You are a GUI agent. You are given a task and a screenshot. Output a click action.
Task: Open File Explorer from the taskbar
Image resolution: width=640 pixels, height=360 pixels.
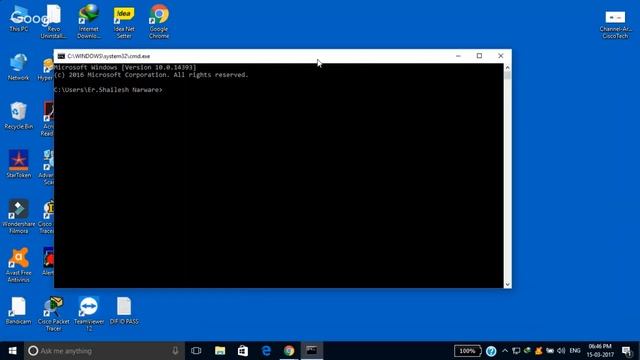pyautogui.click(x=220, y=351)
